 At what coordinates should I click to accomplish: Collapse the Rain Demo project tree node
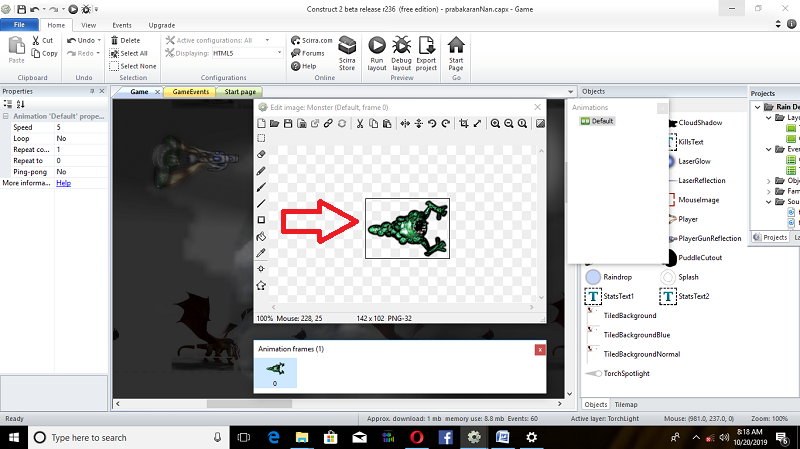tap(758, 107)
